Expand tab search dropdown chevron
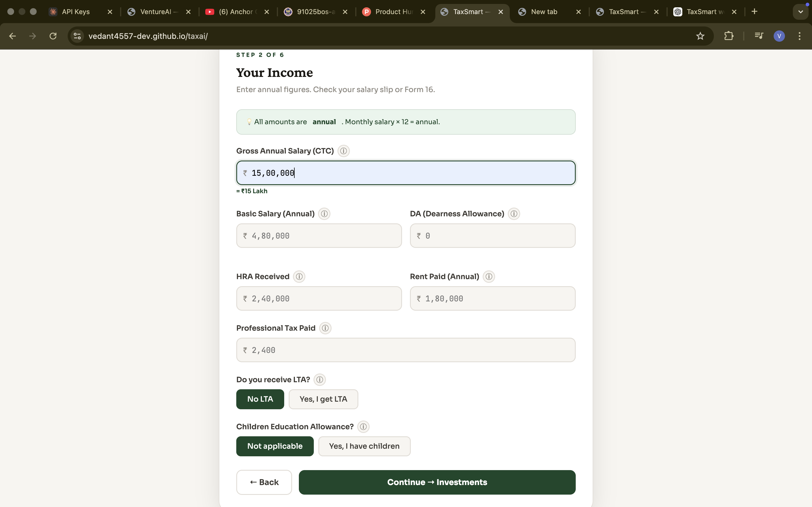This screenshot has width=812, height=507. pos(800,12)
